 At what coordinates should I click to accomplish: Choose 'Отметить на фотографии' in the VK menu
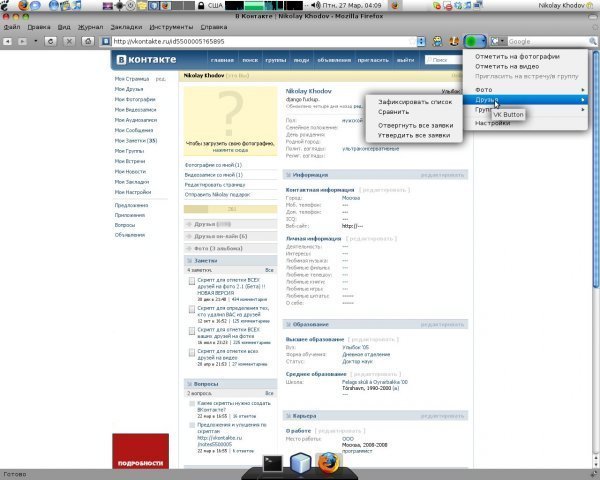click(517, 57)
